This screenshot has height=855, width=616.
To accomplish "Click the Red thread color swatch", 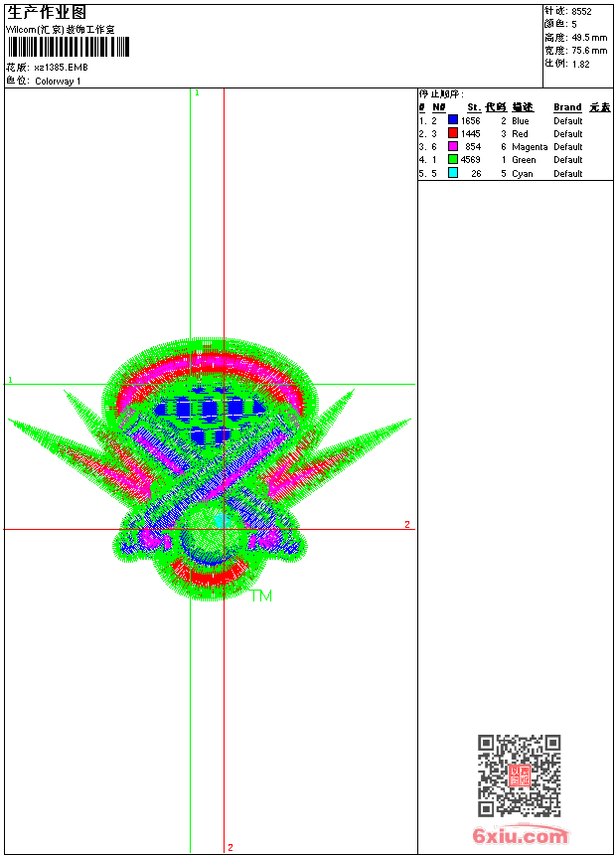I will (452, 133).
